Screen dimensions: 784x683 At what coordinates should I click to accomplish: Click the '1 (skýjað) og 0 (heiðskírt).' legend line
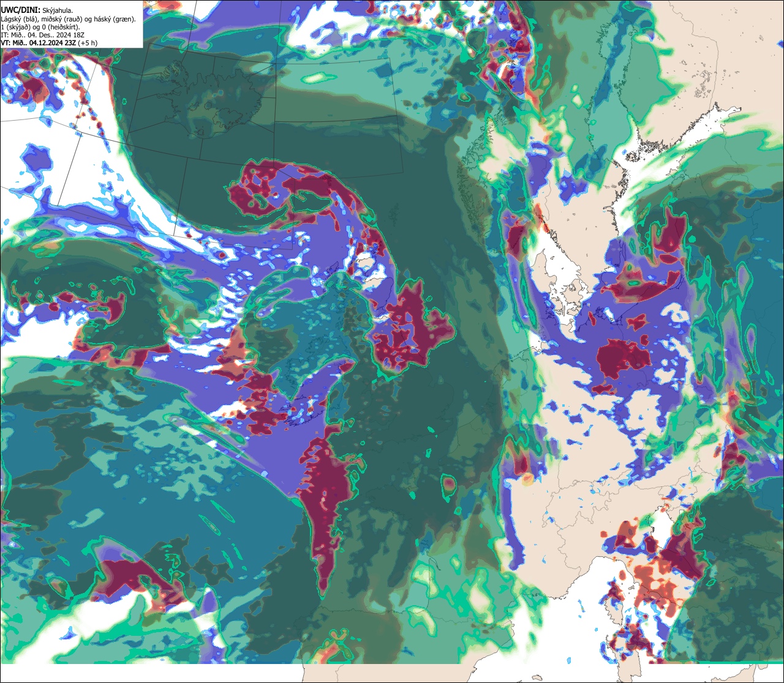pyautogui.click(x=40, y=27)
